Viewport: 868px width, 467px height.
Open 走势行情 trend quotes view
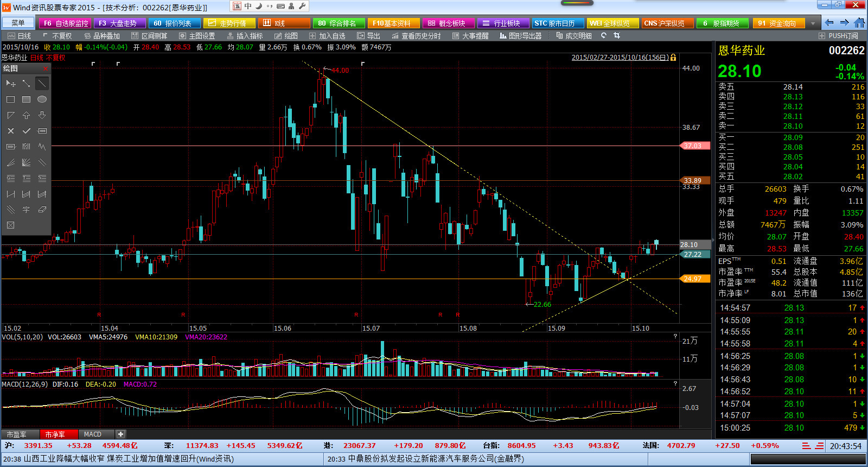[229, 23]
